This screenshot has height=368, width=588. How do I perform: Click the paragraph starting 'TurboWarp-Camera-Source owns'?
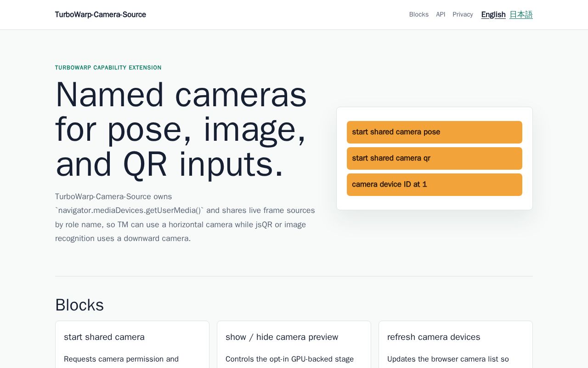[185, 218]
